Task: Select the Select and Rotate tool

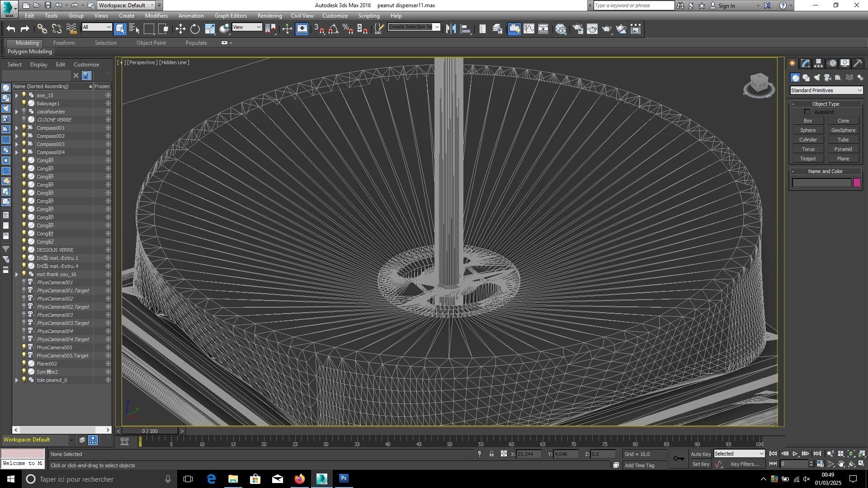Action: [x=195, y=29]
